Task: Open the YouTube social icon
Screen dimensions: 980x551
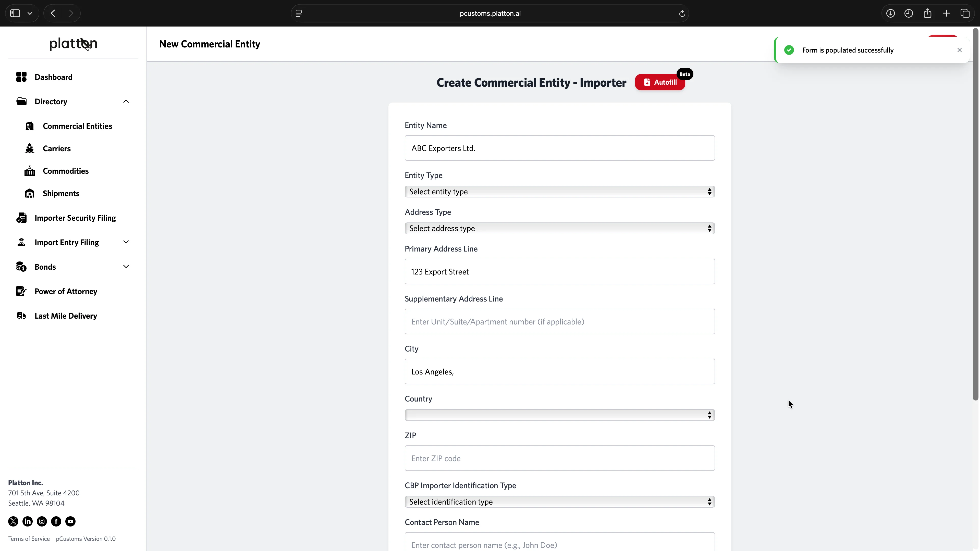Action: click(70, 521)
